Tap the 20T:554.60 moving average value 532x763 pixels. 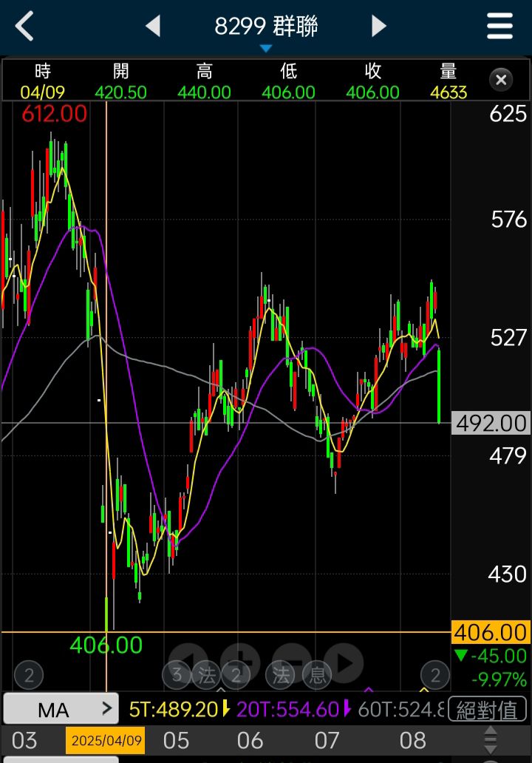tap(287, 710)
